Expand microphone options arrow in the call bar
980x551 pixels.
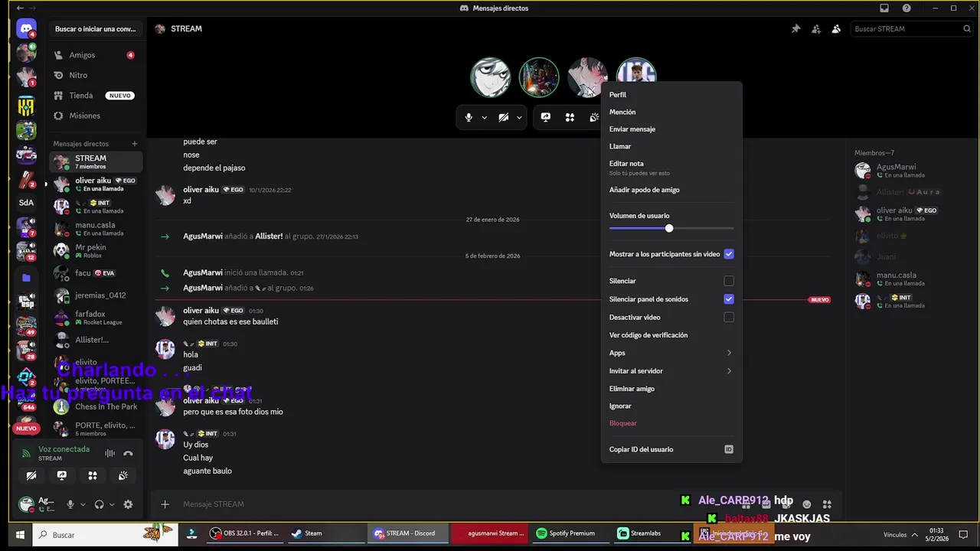(x=484, y=118)
